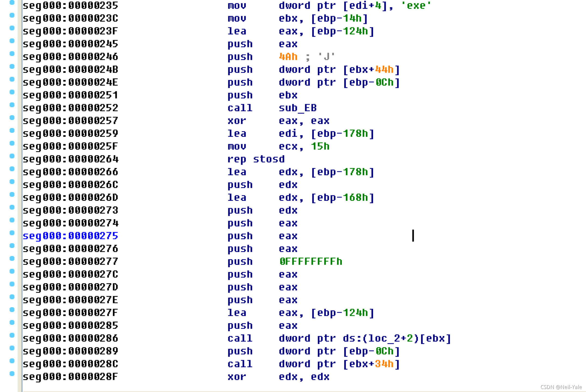Image resolution: width=586 pixels, height=392 pixels.
Task: Click the 4Ah push operand
Action: pyautogui.click(x=288, y=57)
